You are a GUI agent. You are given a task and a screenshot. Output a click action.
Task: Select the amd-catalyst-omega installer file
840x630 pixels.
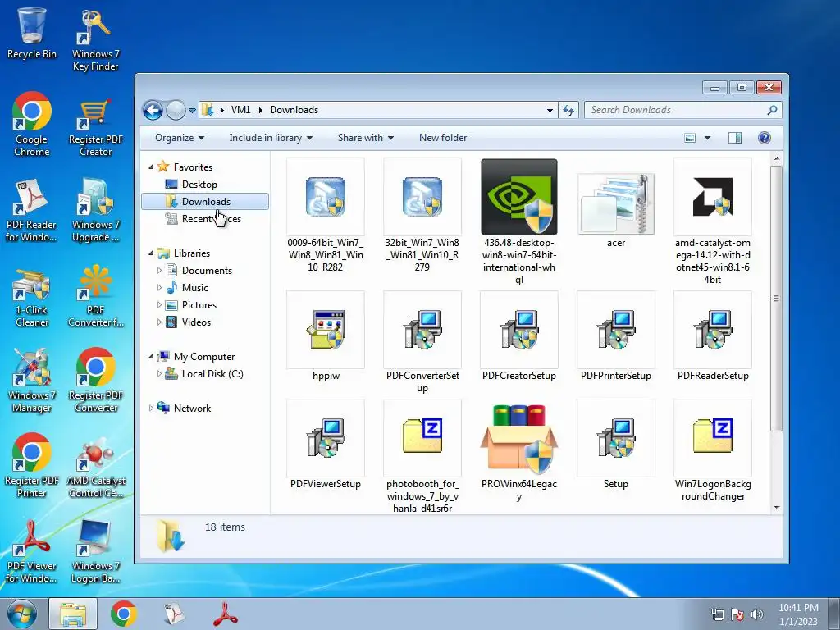pyautogui.click(x=713, y=221)
